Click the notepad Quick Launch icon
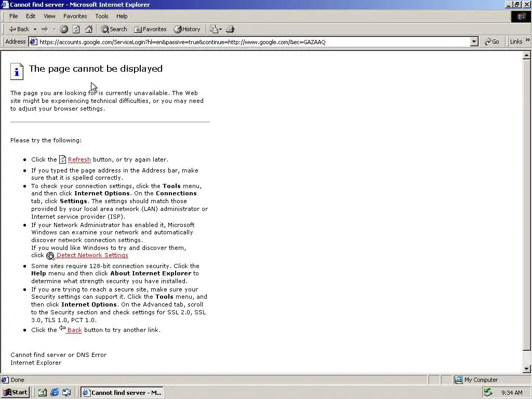 [43, 393]
